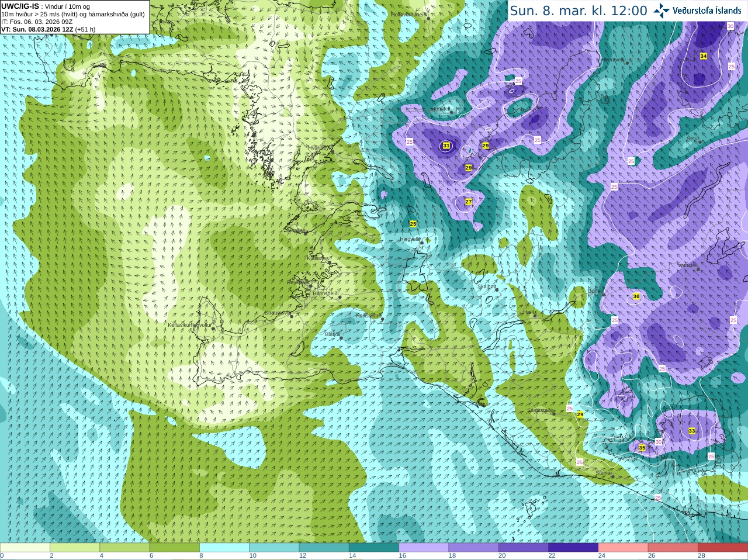Click the Vatnsfell station label
Screen dimensions: 748x560
688,265
